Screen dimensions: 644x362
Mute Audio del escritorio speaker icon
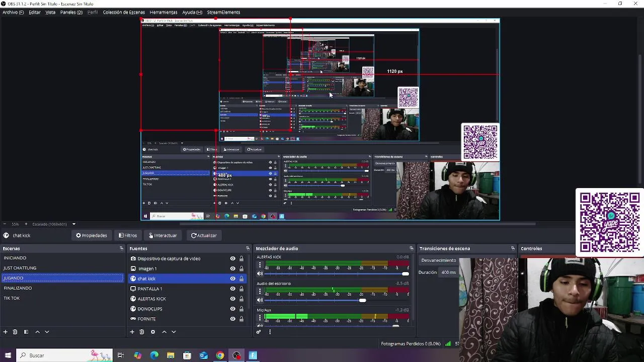tap(260, 300)
